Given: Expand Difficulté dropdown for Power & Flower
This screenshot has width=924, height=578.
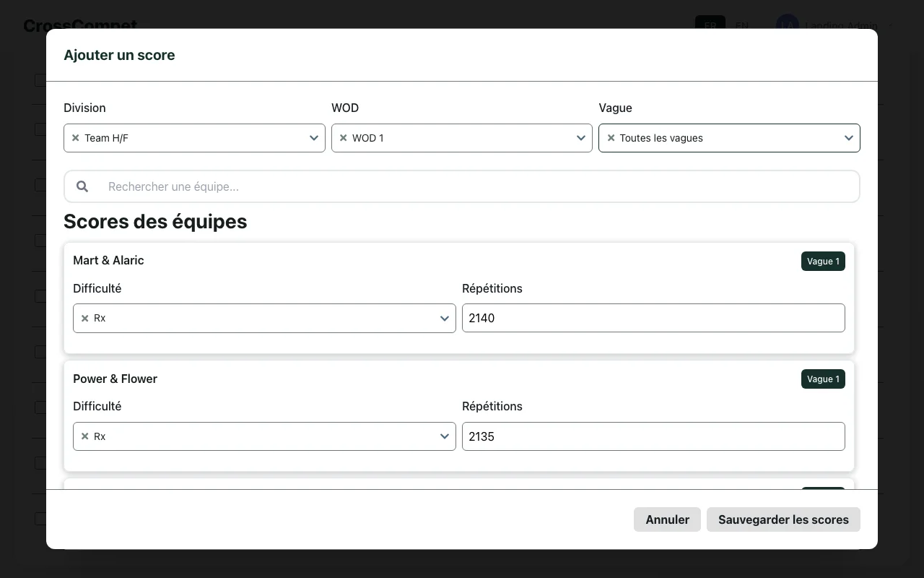Looking at the screenshot, I should coord(445,436).
